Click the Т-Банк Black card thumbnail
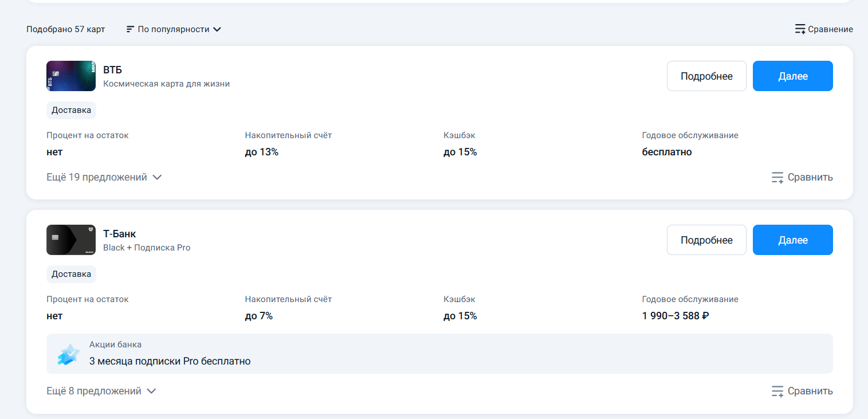The image size is (868, 419). [71, 240]
